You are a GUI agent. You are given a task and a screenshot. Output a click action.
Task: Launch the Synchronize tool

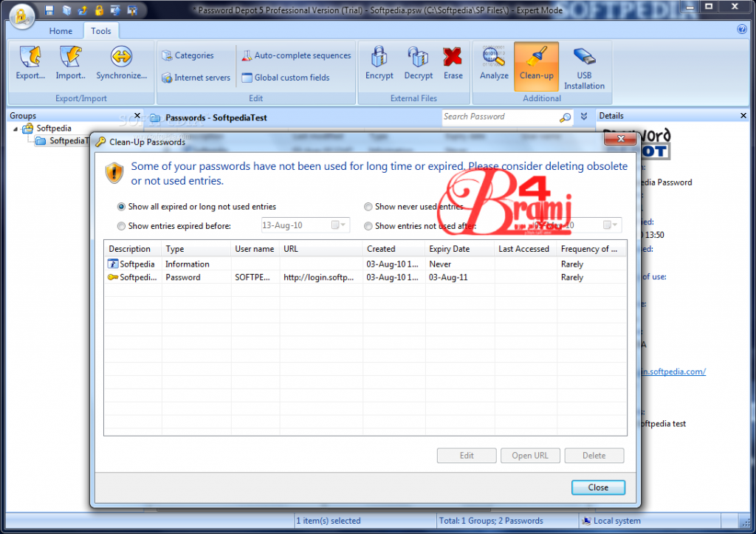(122, 63)
